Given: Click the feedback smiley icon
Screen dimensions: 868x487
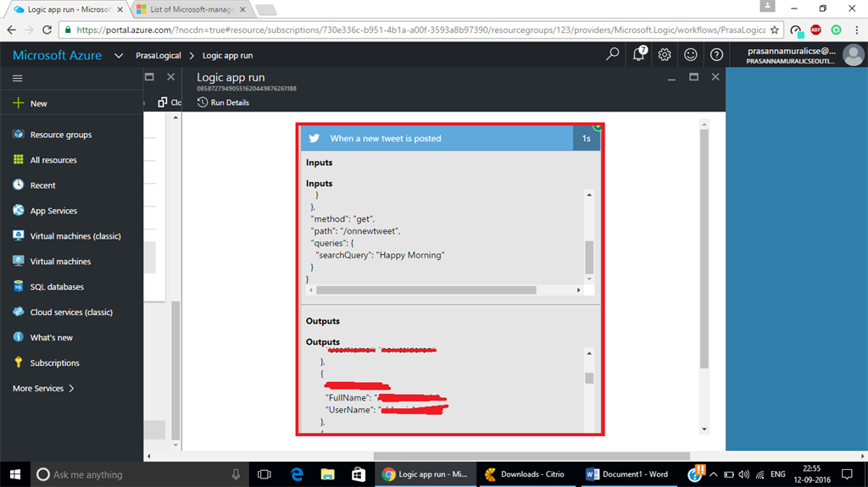Looking at the screenshot, I should (690, 54).
